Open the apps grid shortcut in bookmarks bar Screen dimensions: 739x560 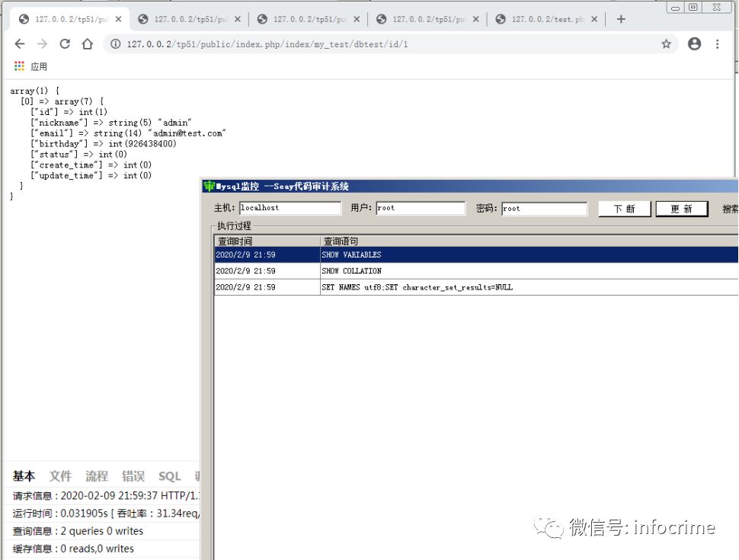[20, 66]
